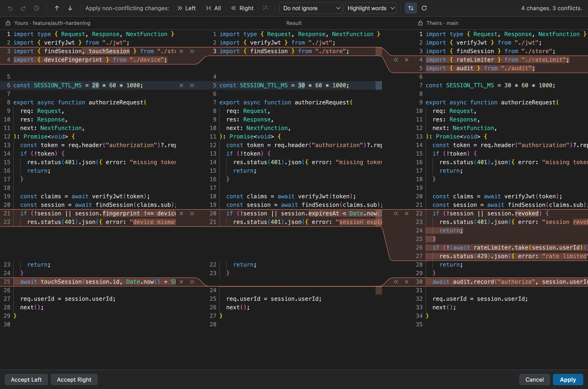Accept right audit.record line change

tap(396, 282)
